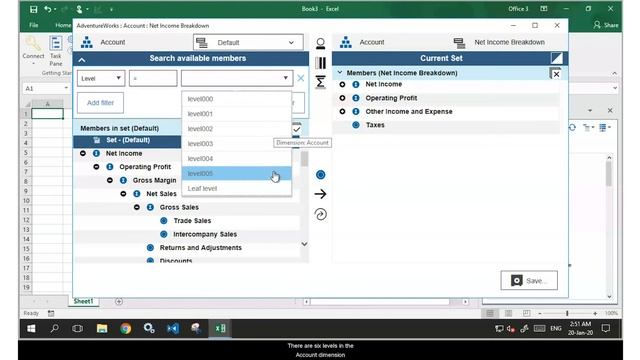Click the Excel zoom slider handle

point(567,313)
